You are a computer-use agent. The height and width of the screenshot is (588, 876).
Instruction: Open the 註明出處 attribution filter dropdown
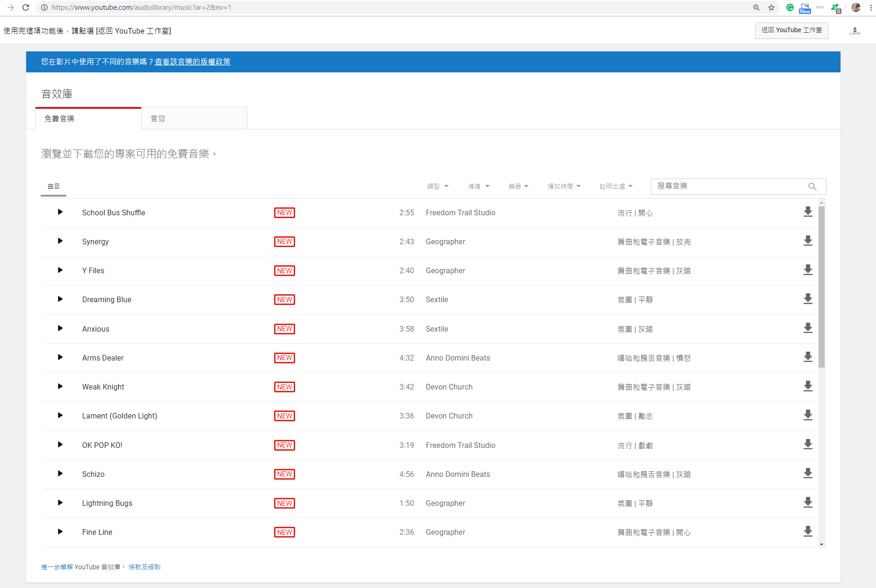coord(616,186)
